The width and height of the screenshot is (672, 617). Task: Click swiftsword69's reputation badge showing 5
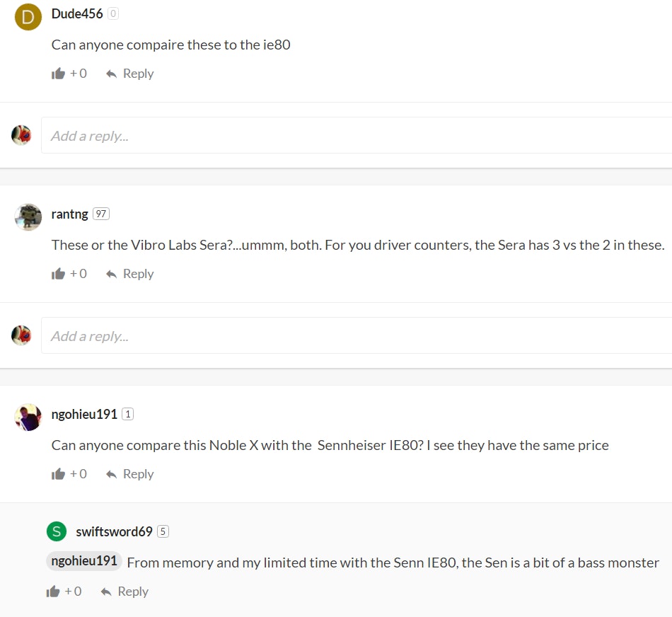(x=163, y=531)
